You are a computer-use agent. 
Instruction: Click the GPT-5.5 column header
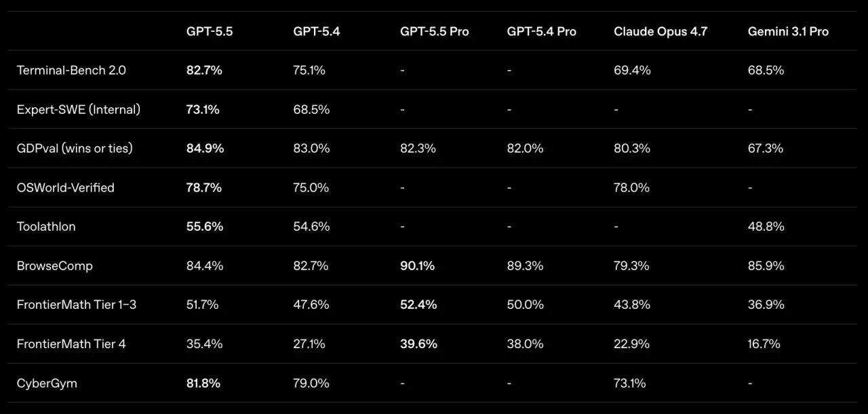pyautogui.click(x=210, y=31)
